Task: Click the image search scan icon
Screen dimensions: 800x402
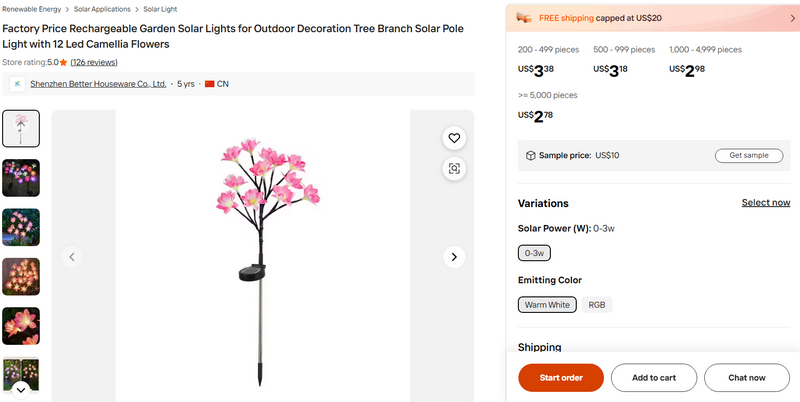Action: pyautogui.click(x=454, y=168)
